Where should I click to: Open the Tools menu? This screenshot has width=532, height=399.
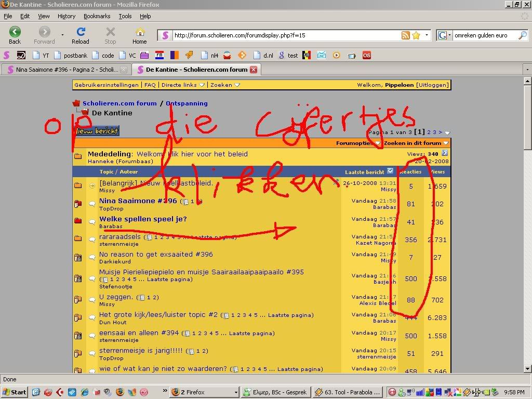[x=125, y=16]
